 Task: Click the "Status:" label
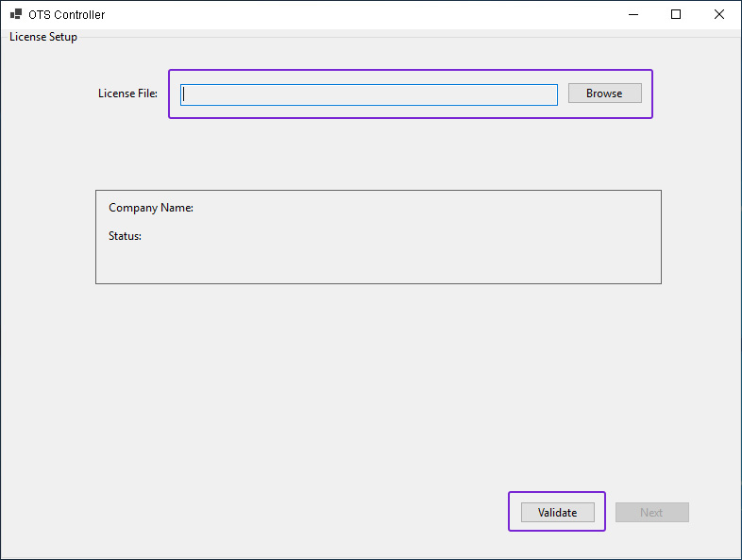point(125,236)
